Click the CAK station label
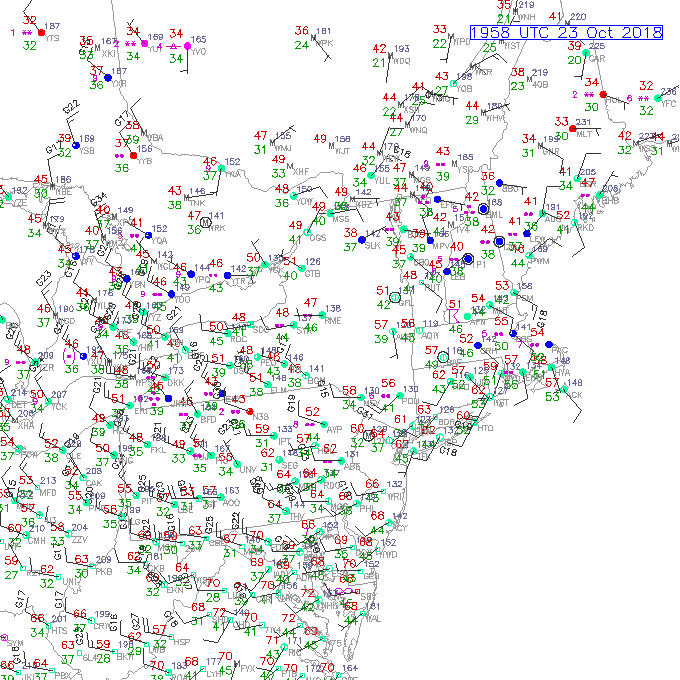Screen dimensions: 680x680 (94, 483)
